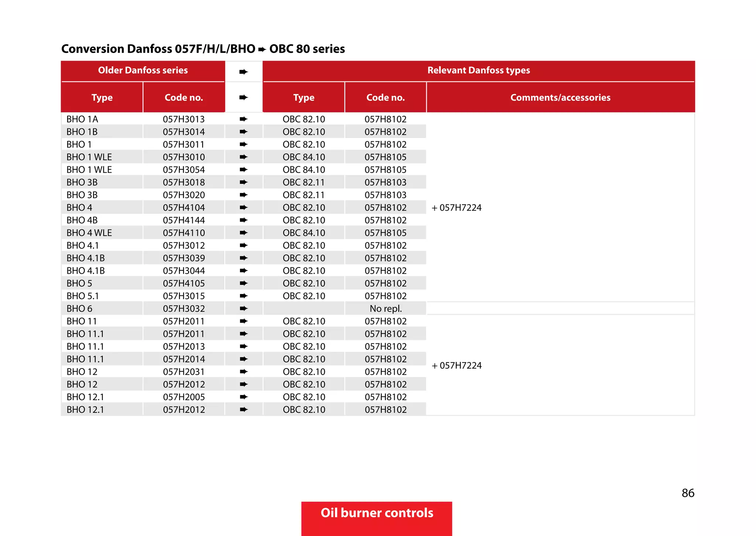
Task: Select the cell 'BHO 4B'
Action: (82, 220)
